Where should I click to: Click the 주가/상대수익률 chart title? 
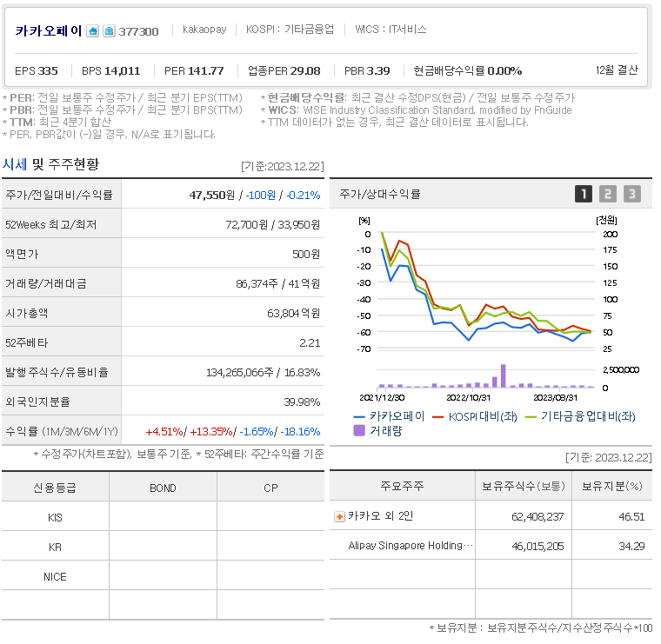click(380, 194)
